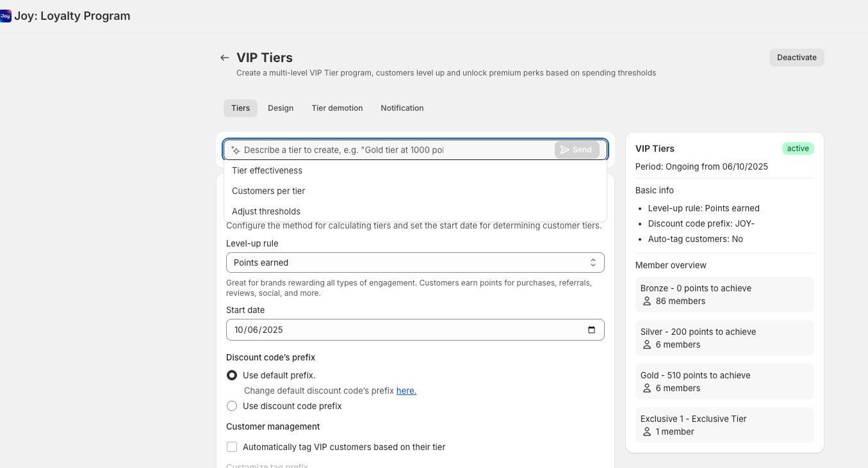The height and width of the screenshot is (468, 868).
Task: Open the Level-up rule dropdown
Action: (415, 262)
